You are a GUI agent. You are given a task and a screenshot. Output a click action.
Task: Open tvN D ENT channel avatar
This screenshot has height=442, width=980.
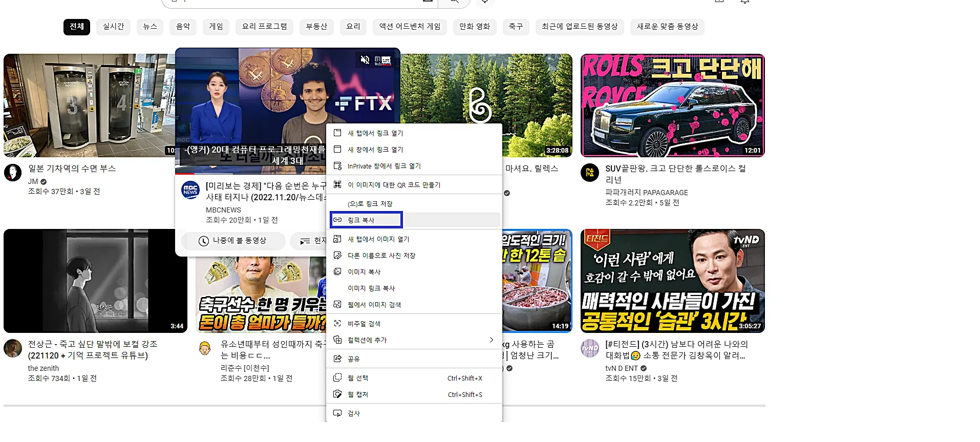[590, 348]
